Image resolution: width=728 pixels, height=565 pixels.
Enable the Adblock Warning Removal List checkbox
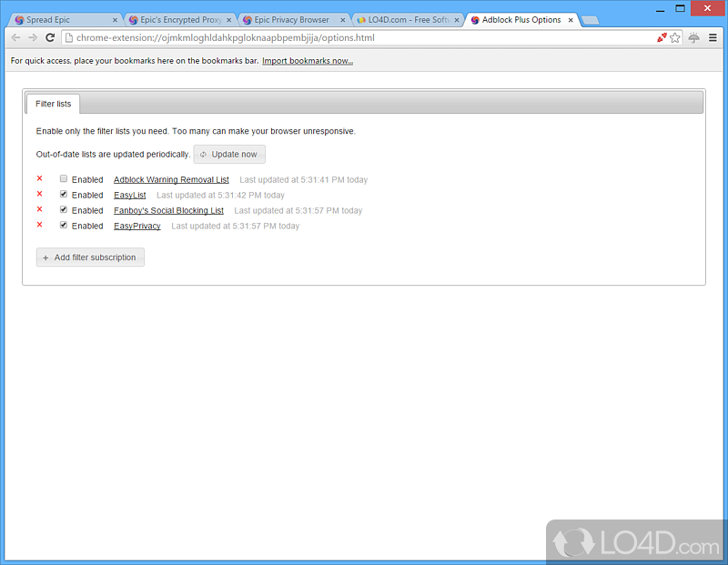pyautogui.click(x=64, y=178)
